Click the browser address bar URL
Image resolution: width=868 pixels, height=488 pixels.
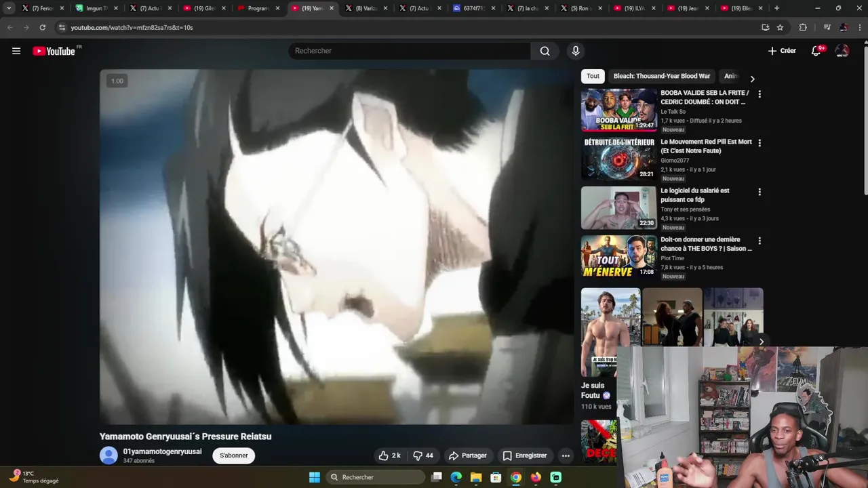tap(132, 27)
